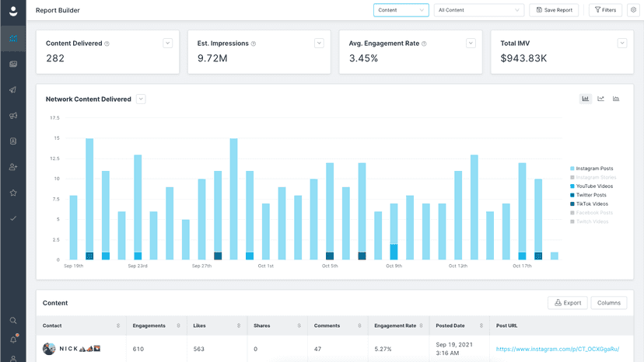Image resolution: width=644 pixels, height=362 pixels.
Task: Click the 282 Content Delivered value
Action: pos(55,58)
